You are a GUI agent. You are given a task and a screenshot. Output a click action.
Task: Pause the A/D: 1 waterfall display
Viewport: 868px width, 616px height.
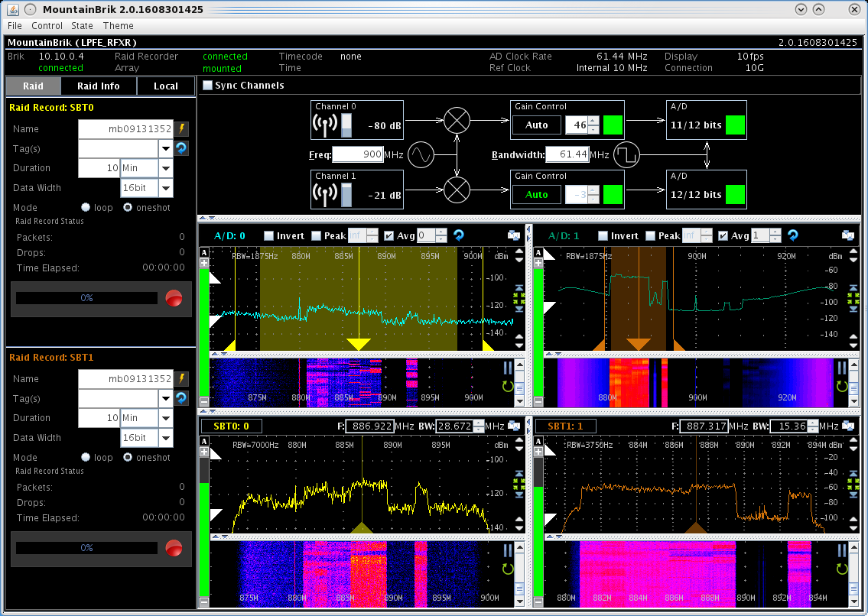(842, 368)
